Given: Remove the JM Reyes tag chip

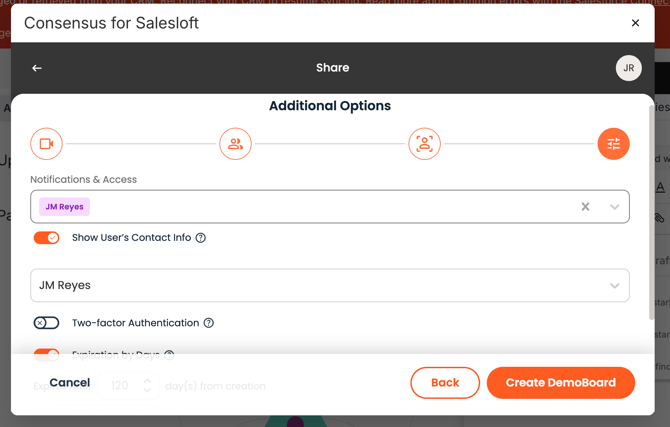Looking at the screenshot, I should (x=65, y=207).
